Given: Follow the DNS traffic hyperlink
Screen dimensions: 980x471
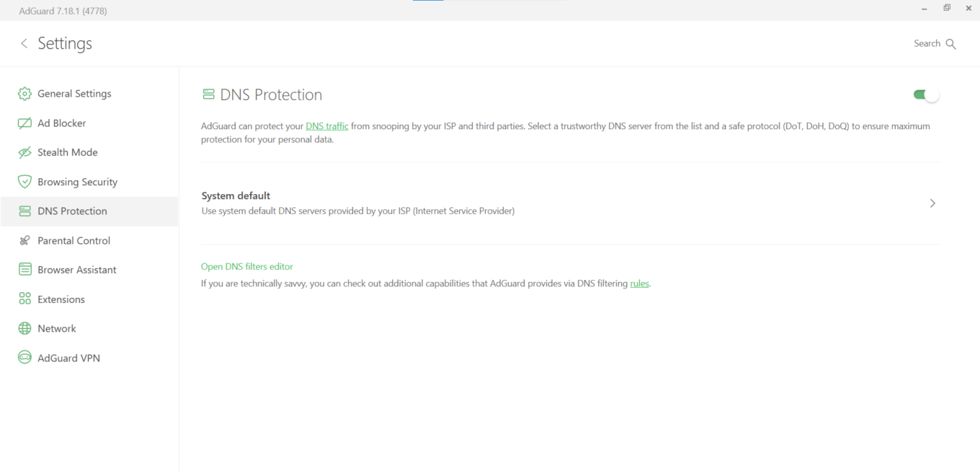Looking at the screenshot, I should click(x=327, y=126).
